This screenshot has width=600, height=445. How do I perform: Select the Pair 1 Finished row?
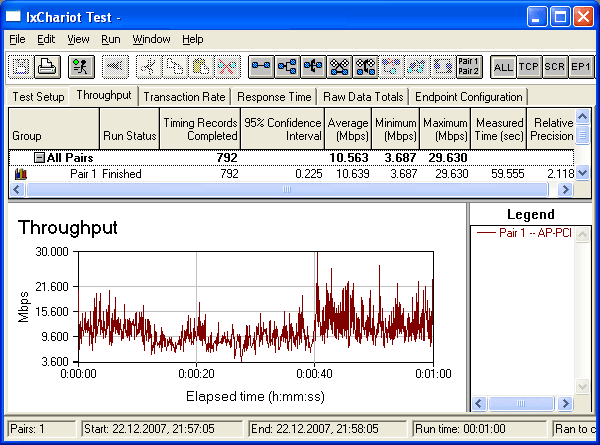click(292, 174)
